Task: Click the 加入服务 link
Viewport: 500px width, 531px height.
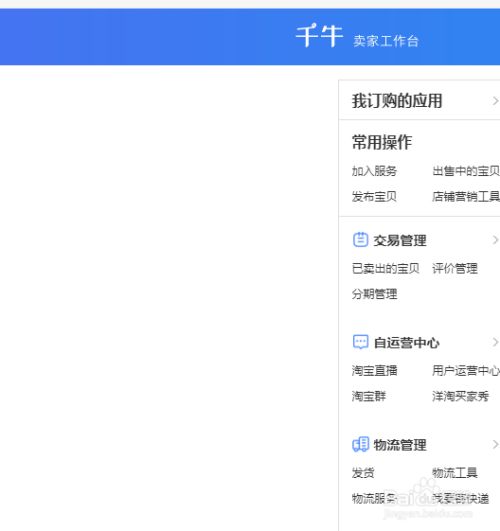Action: click(374, 171)
